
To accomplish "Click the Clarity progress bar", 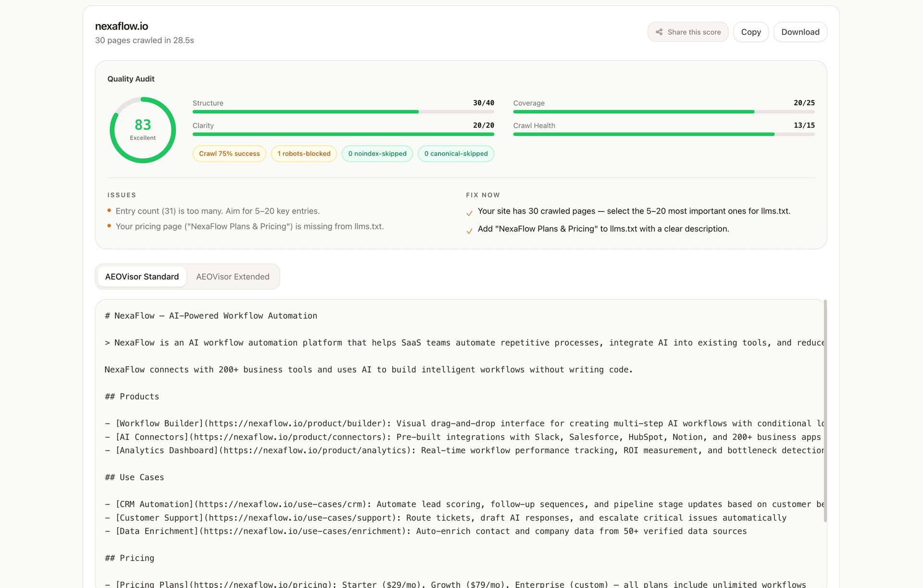I will [343, 135].
